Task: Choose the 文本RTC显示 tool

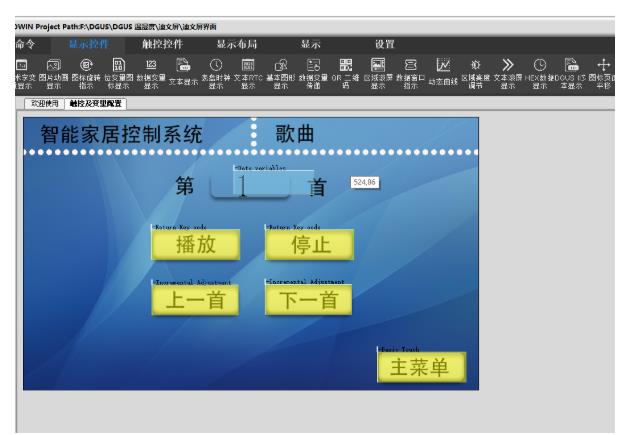Action: (248, 74)
